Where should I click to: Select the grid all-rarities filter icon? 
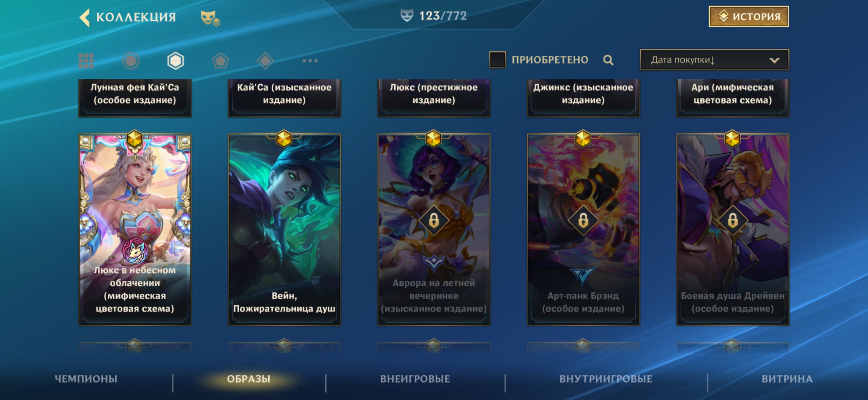86,61
